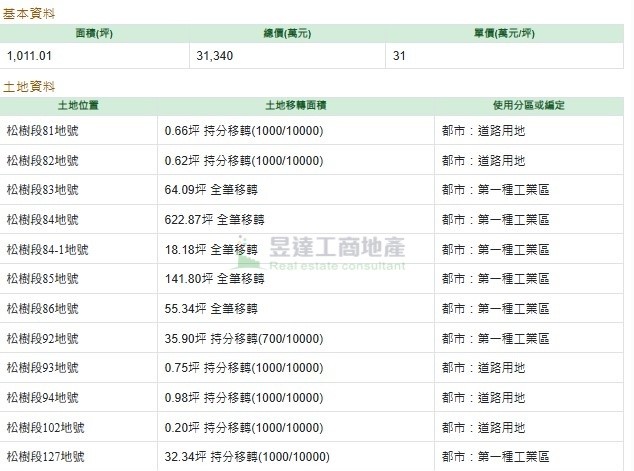Click the 141.80坪 全筆移轉 cell

(x=296, y=279)
